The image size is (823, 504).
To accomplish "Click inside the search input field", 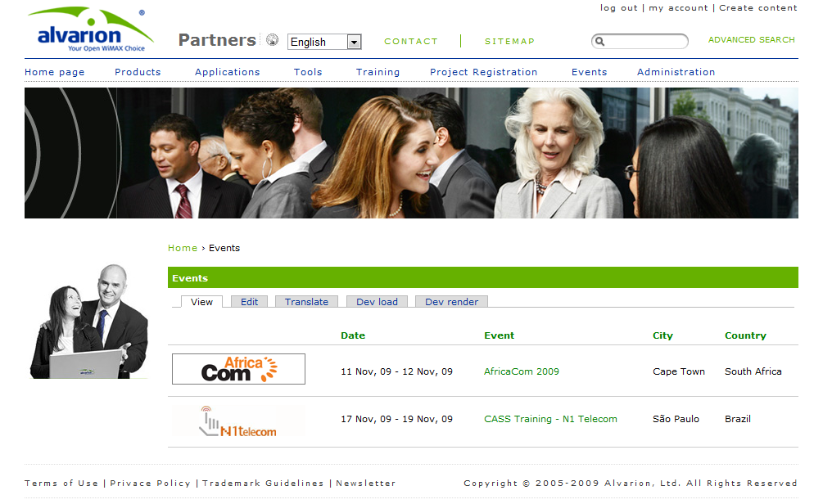I will click(645, 42).
